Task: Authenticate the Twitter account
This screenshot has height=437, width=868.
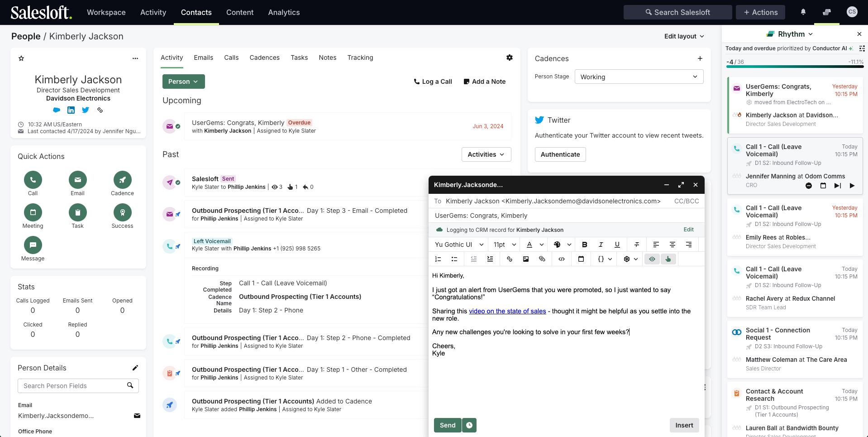Action: click(560, 154)
